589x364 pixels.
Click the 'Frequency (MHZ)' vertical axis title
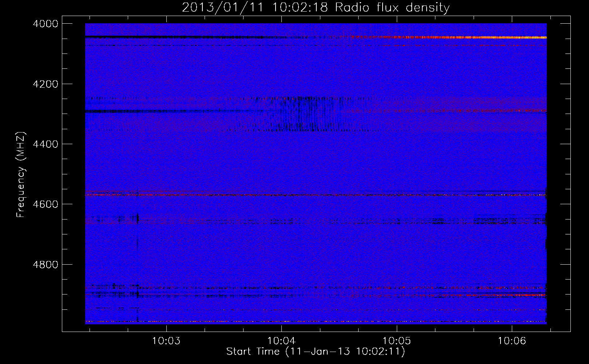pos(21,175)
